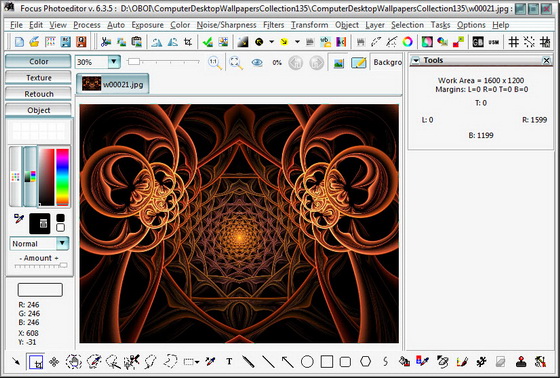Click the New document icon

pos(19,42)
